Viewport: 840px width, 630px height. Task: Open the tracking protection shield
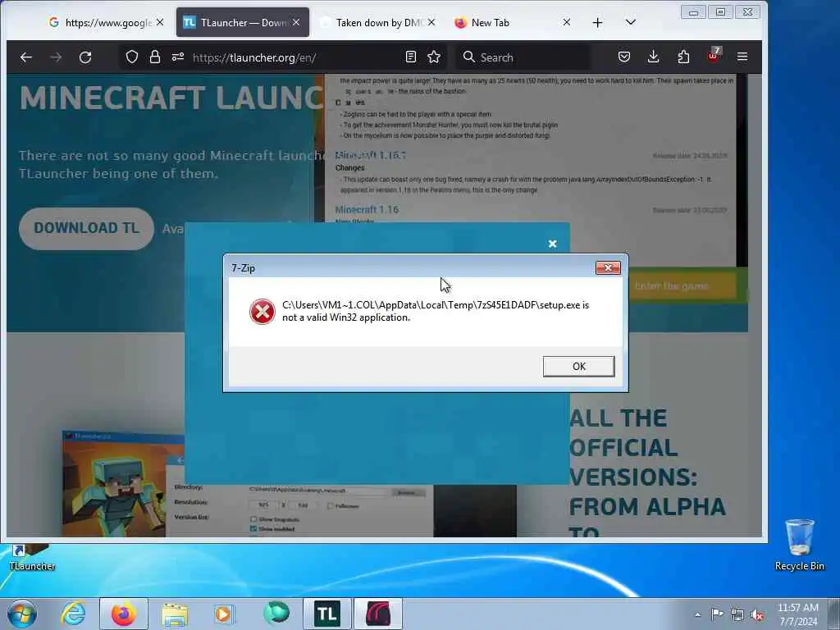point(132,57)
